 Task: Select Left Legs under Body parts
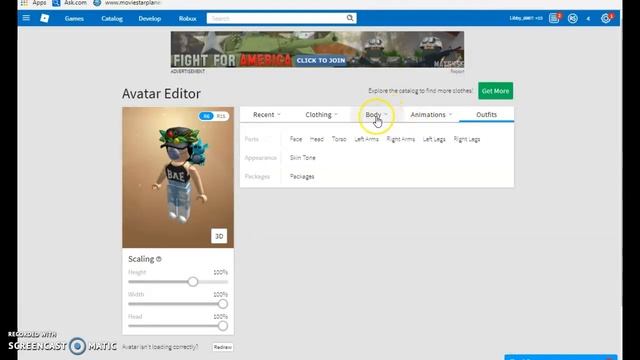pyautogui.click(x=434, y=139)
